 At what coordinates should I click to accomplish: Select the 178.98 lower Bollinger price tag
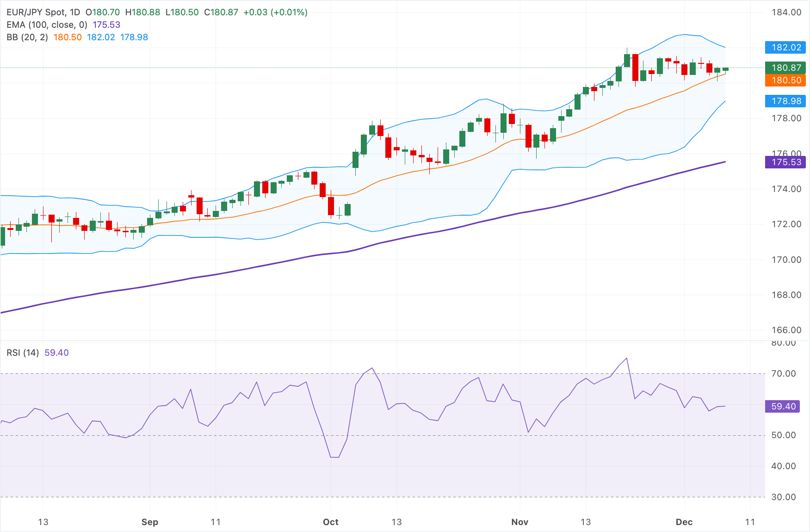785,101
